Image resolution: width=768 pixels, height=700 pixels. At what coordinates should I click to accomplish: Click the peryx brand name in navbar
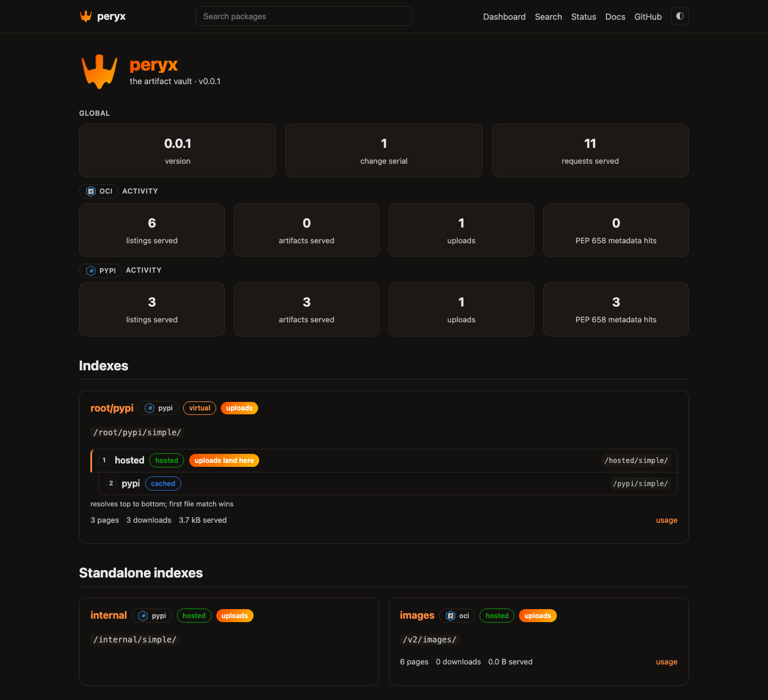pyautogui.click(x=111, y=16)
